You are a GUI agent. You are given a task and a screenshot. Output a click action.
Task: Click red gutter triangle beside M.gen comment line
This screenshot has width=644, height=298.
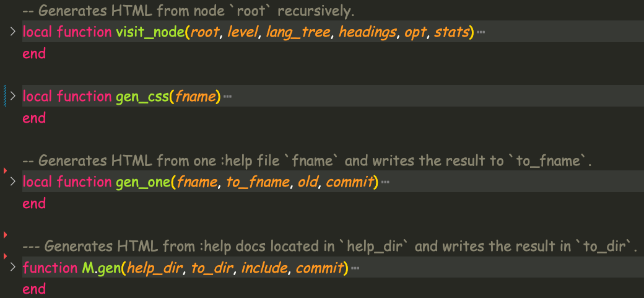pos(6,256)
